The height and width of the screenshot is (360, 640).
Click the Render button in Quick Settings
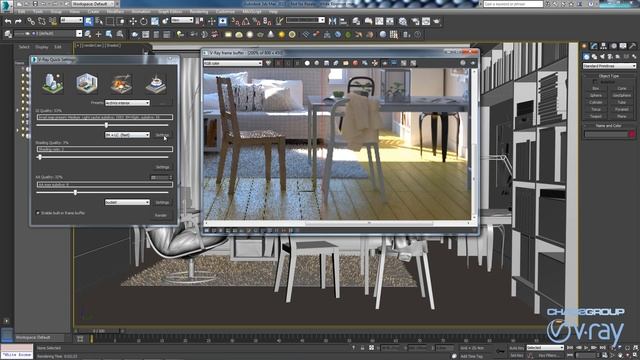160,215
